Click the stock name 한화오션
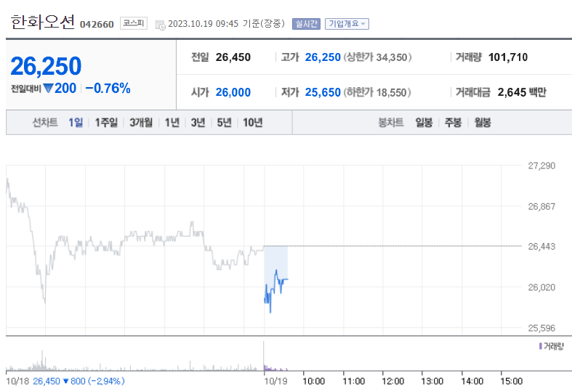This screenshot has height=392, width=572. pos(43,23)
